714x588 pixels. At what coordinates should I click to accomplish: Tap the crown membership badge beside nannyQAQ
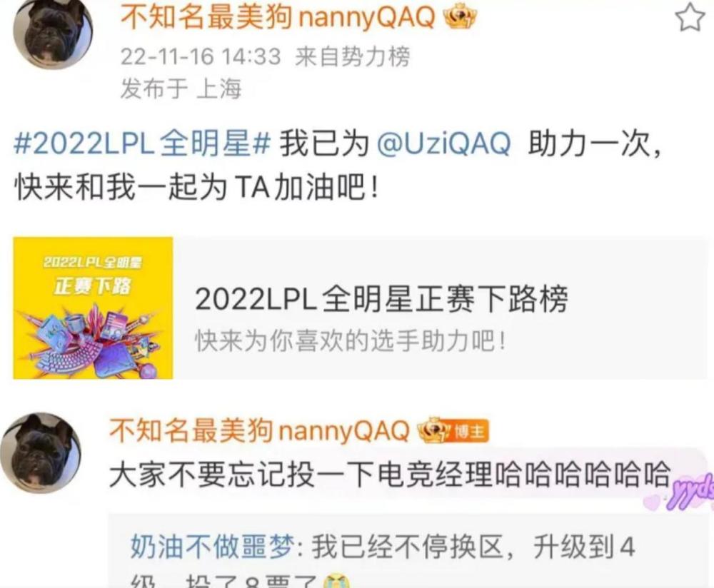pos(460,19)
